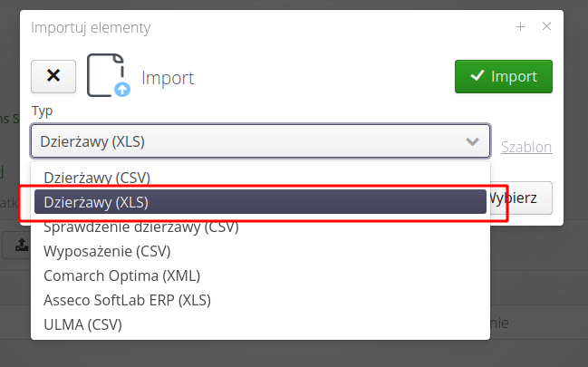Click the partially hidden Wybierz button
The width and height of the screenshot is (588, 367).
522,198
